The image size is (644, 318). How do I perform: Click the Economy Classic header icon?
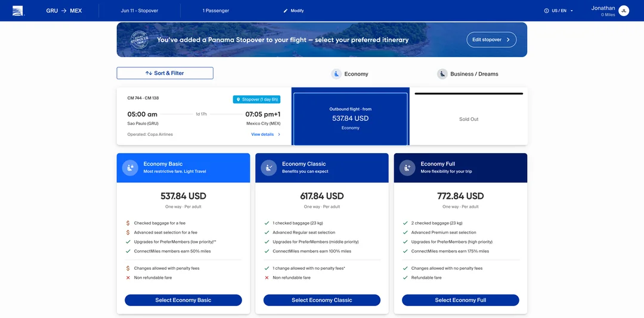pos(268,167)
